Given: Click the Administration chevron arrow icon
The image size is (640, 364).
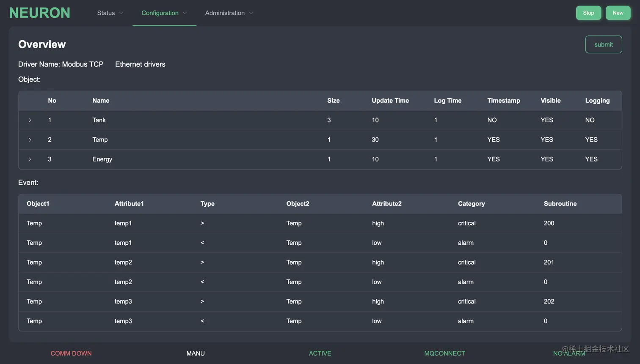Looking at the screenshot, I should tap(251, 13).
